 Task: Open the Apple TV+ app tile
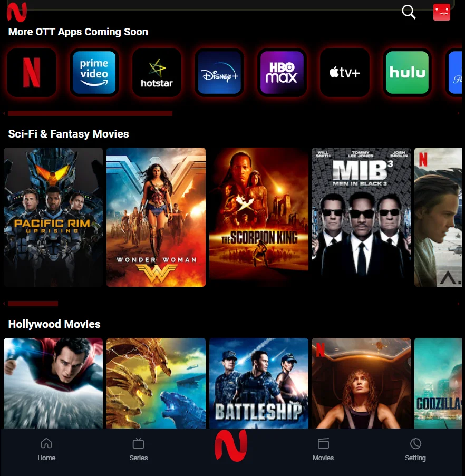point(344,73)
